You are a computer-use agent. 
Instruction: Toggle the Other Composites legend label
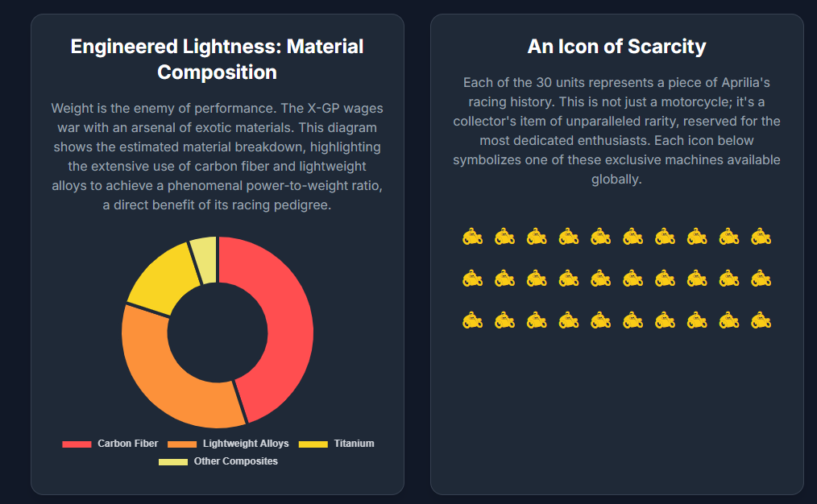point(235,461)
